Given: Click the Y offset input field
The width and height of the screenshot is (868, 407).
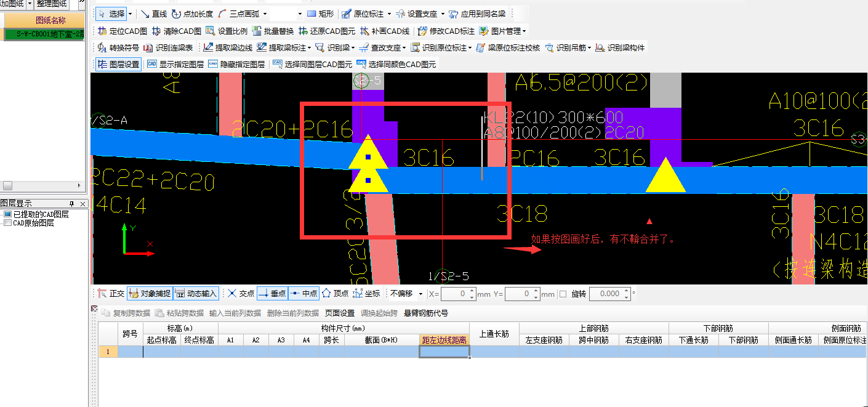Looking at the screenshot, I should (523, 294).
